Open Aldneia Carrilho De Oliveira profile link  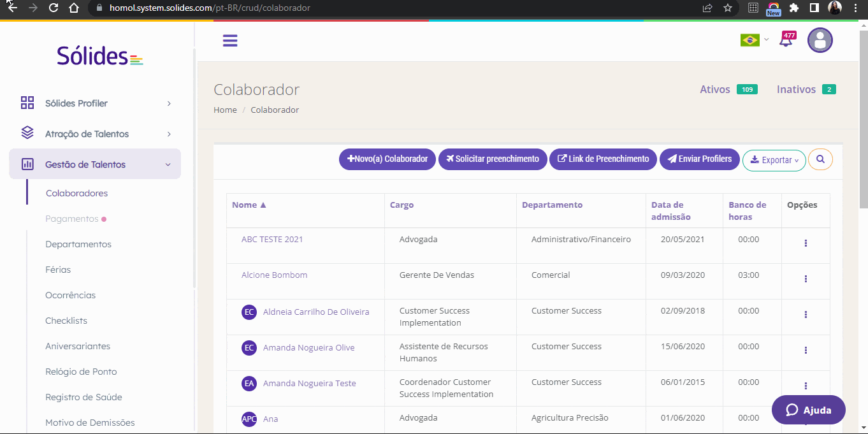(316, 312)
